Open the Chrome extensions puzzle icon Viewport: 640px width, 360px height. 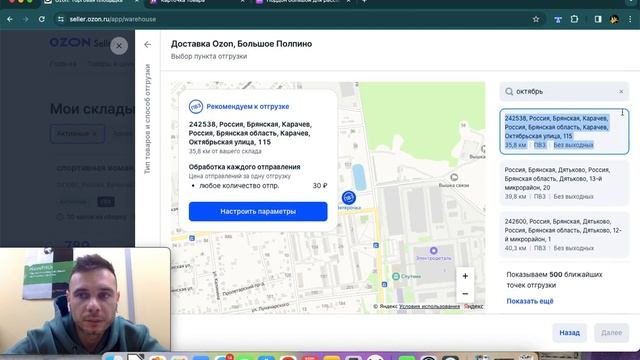coord(574,19)
